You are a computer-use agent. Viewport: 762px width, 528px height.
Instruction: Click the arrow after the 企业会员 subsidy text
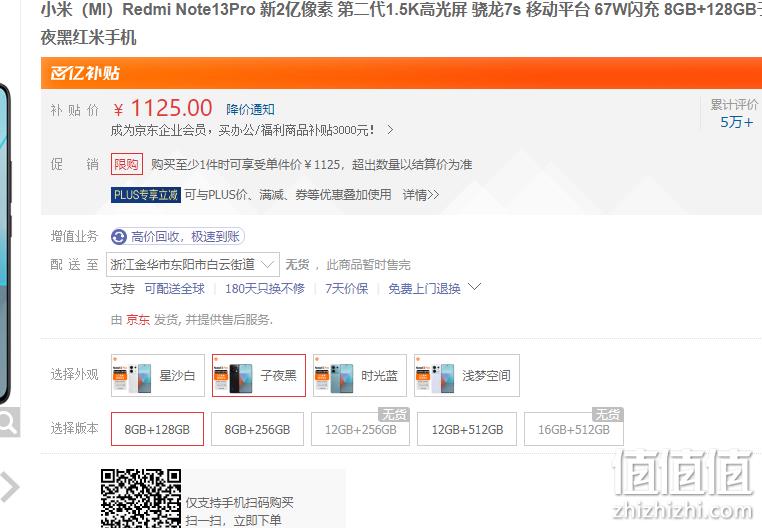(x=390, y=130)
